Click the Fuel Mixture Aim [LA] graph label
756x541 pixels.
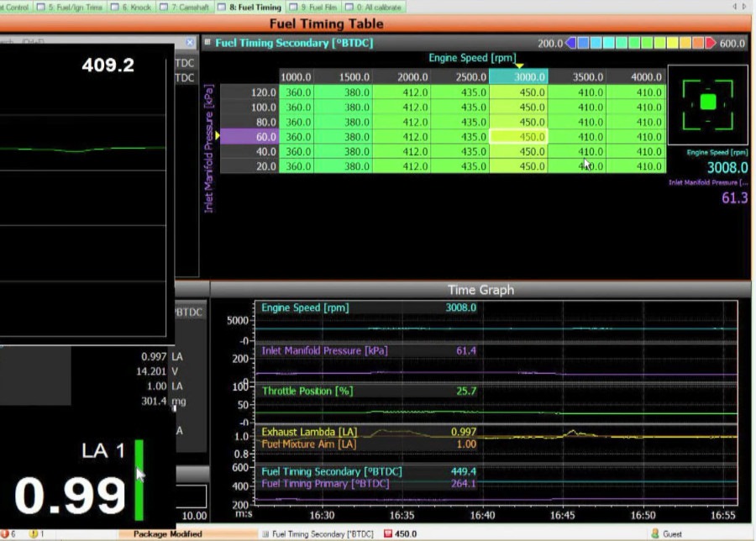309,444
